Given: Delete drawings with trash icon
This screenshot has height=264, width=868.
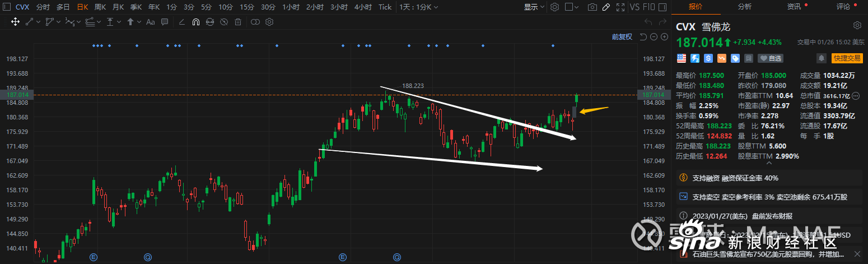Looking at the screenshot, I should [238, 22].
